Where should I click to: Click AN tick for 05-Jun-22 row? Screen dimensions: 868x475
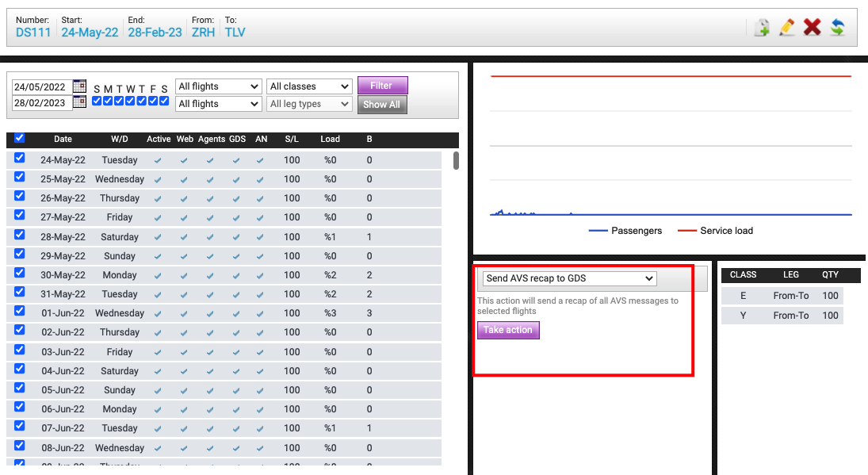click(x=260, y=391)
